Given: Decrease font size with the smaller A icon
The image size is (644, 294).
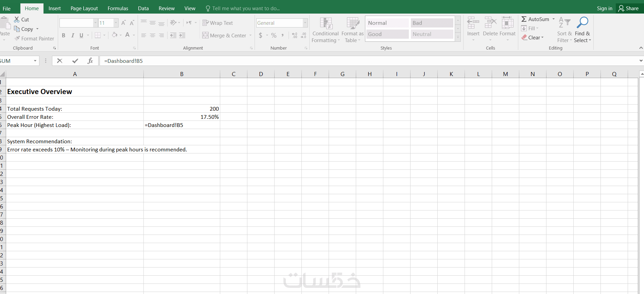Looking at the screenshot, I should [x=132, y=23].
